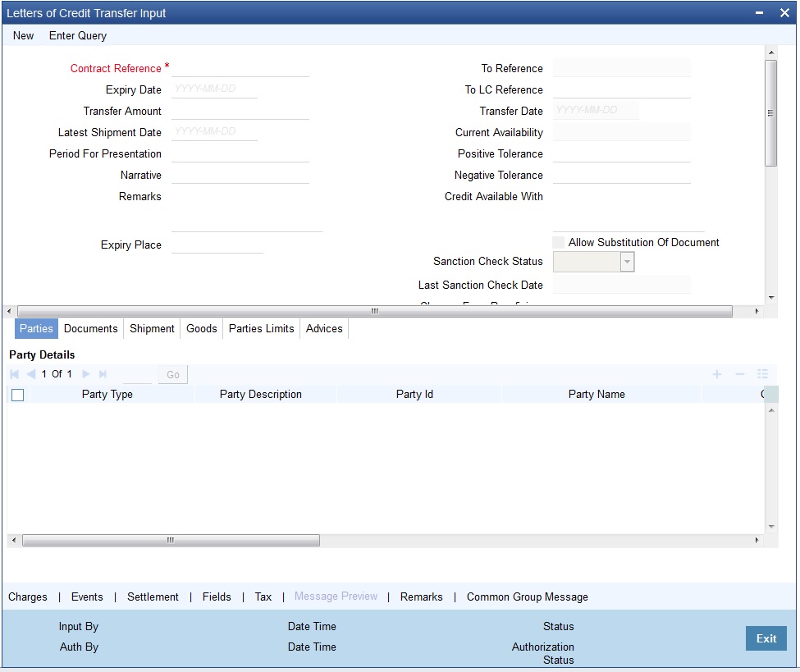Open the Events link

87,597
